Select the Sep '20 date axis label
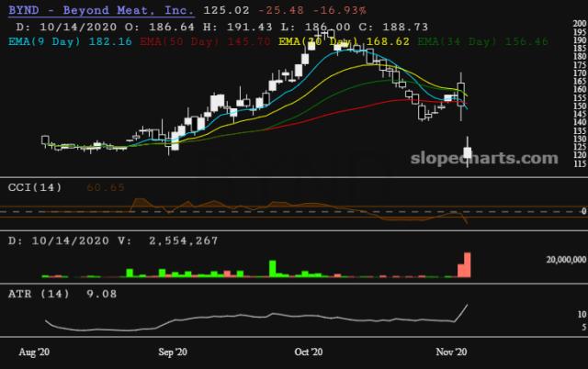Screen dimensions: 588x369 click(x=173, y=352)
